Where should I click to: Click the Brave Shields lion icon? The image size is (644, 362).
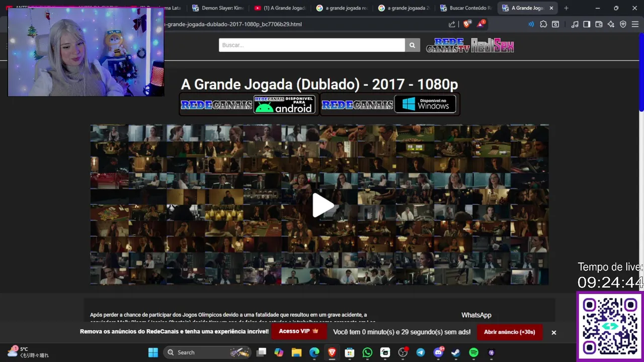[x=466, y=24]
